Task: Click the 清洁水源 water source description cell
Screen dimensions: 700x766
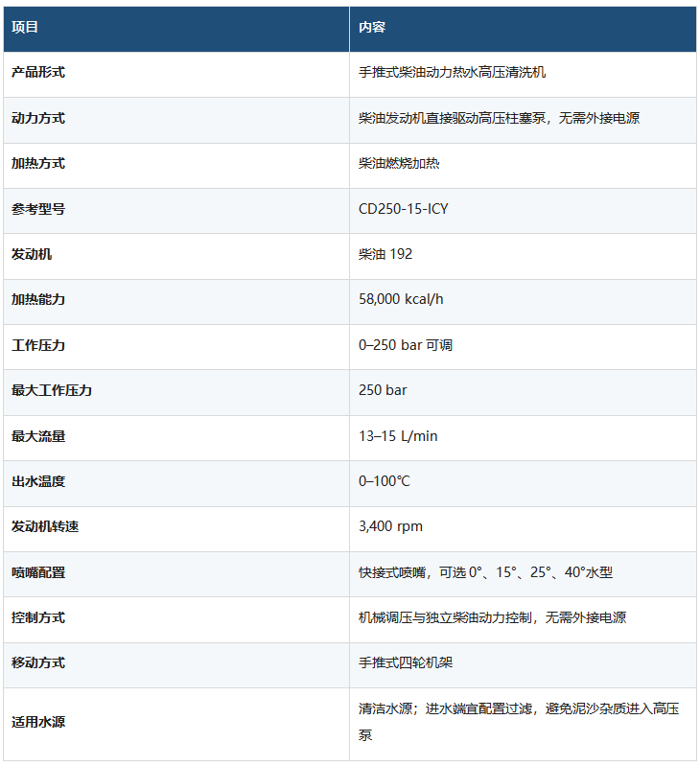Action: (x=523, y=725)
